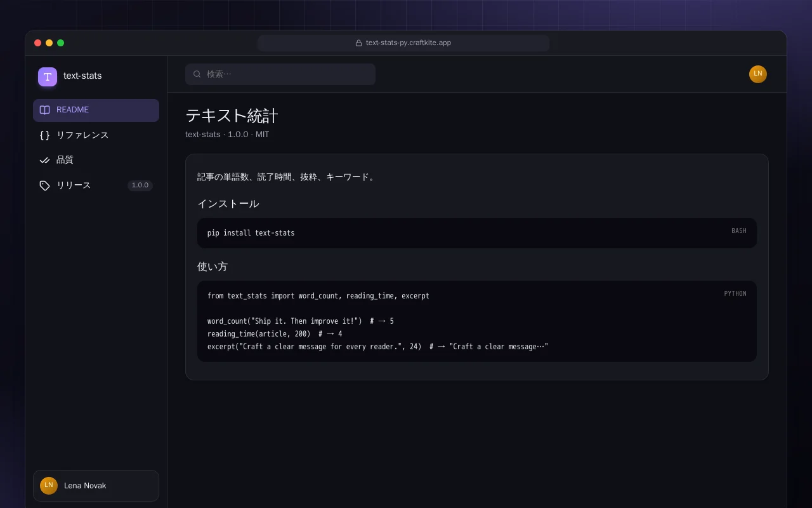Viewport: 812px width, 508px height.
Task: Click the README book icon
Action: [x=44, y=110]
